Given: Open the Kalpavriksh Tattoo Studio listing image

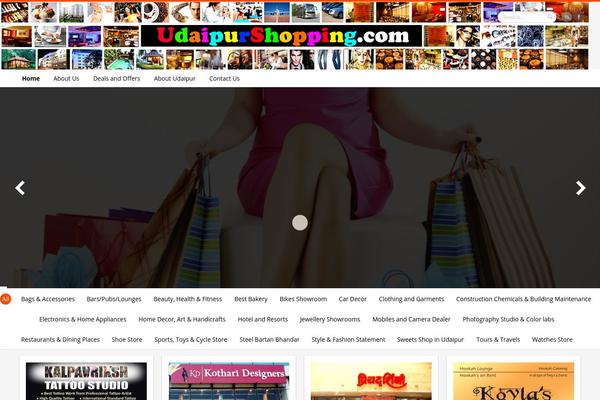Looking at the screenshot, I should [x=86, y=381].
